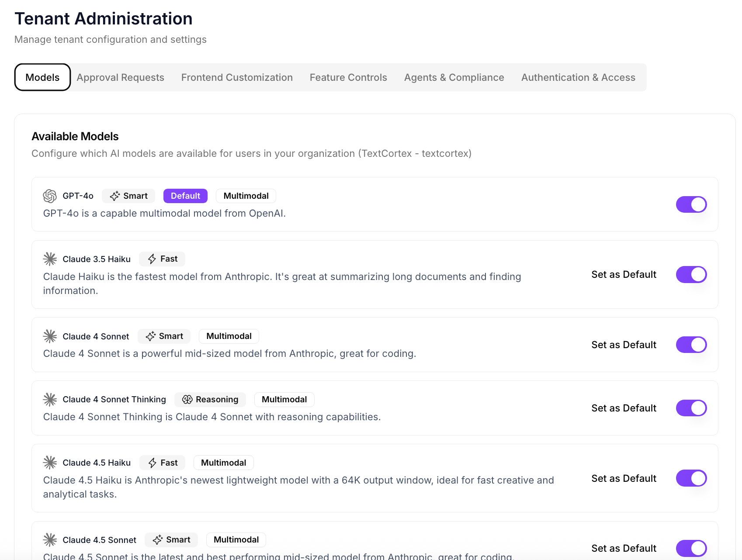Switch to the Feature Controls tab
This screenshot has height=560, width=742.
[348, 77]
